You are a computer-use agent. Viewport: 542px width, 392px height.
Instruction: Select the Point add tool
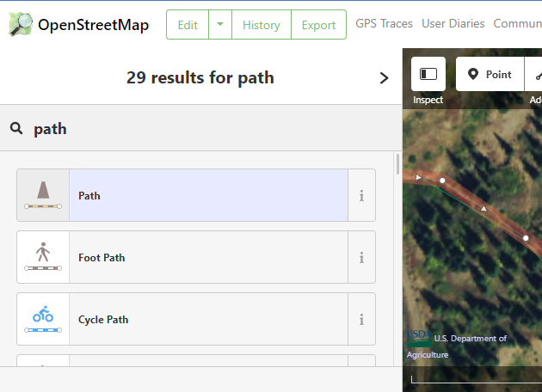490,74
